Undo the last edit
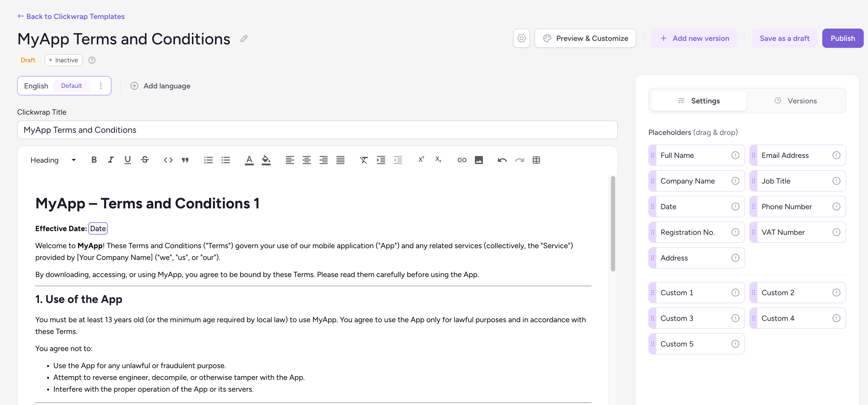 click(x=502, y=160)
